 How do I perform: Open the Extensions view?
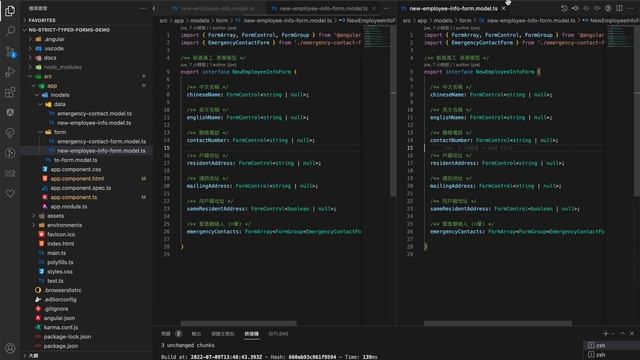(x=10, y=92)
